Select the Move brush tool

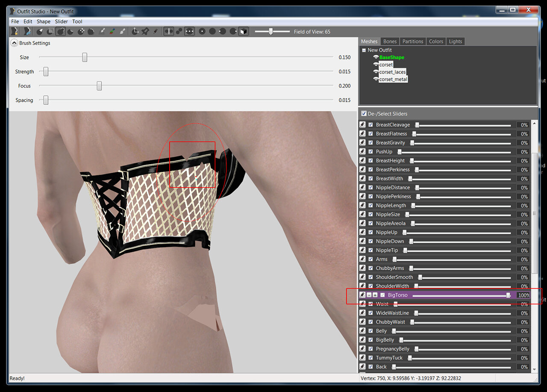[x=81, y=31]
